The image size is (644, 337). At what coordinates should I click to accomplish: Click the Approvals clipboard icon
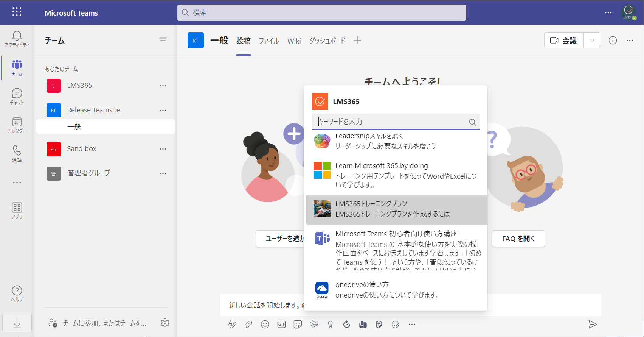pos(379,324)
